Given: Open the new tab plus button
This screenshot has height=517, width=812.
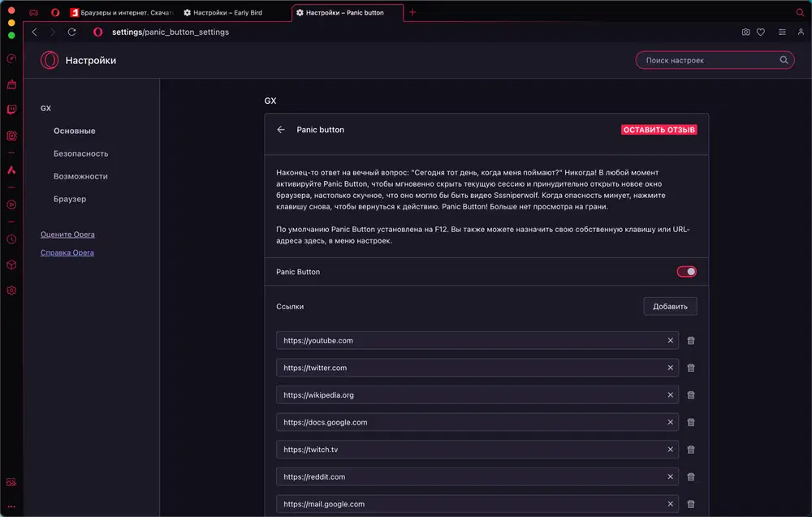Looking at the screenshot, I should [412, 13].
